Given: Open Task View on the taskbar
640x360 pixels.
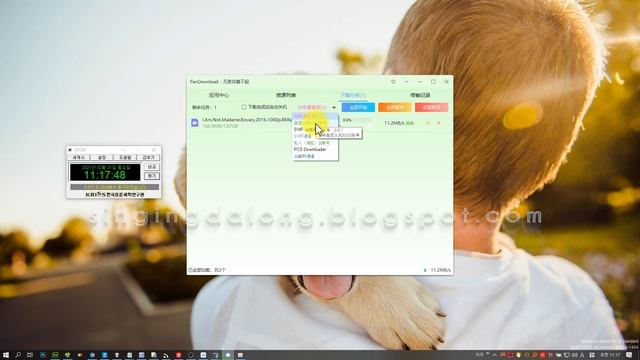Looking at the screenshot, I should (x=30, y=355).
